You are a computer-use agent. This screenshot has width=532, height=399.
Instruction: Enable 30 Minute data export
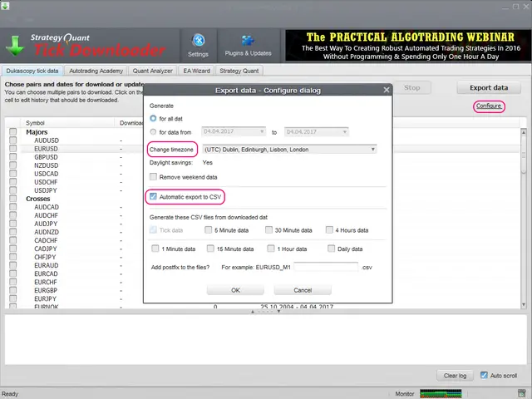coord(268,230)
